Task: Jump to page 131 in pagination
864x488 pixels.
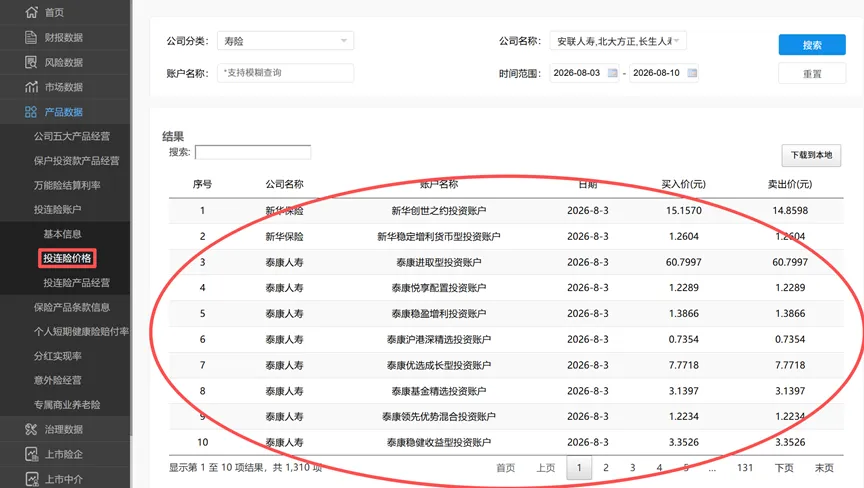Action: click(x=744, y=468)
